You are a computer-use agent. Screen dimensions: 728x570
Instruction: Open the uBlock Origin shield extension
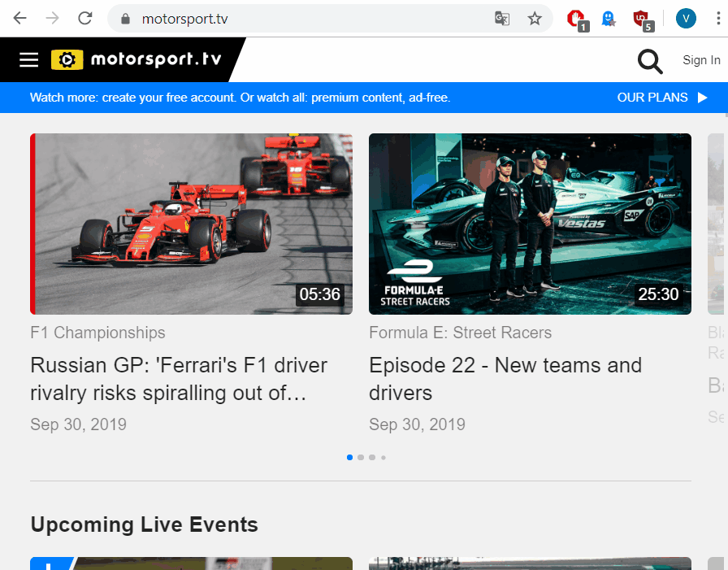(643, 20)
